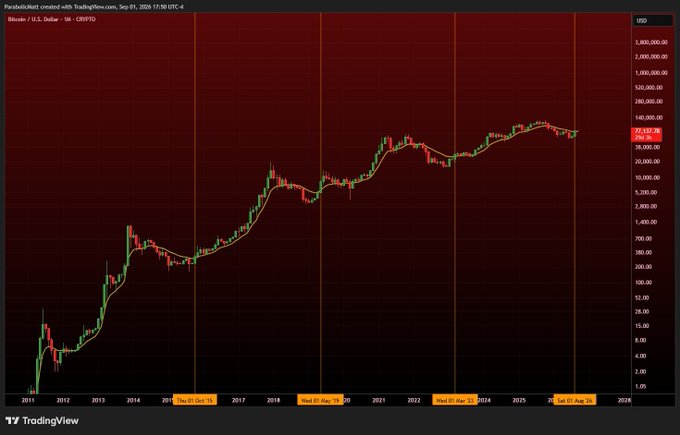Select the Wed 01 Mar '23 date marker
The image size is (680, 435).
click(454, 400)
